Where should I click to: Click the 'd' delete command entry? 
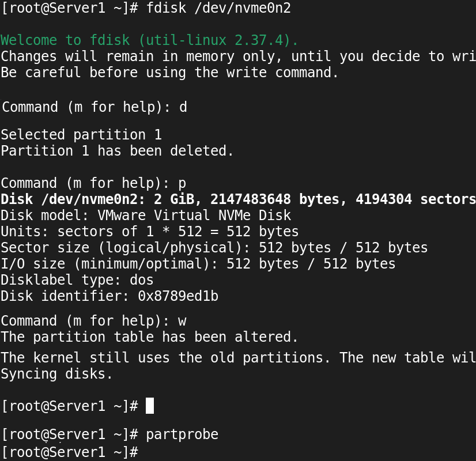(183, 107)
